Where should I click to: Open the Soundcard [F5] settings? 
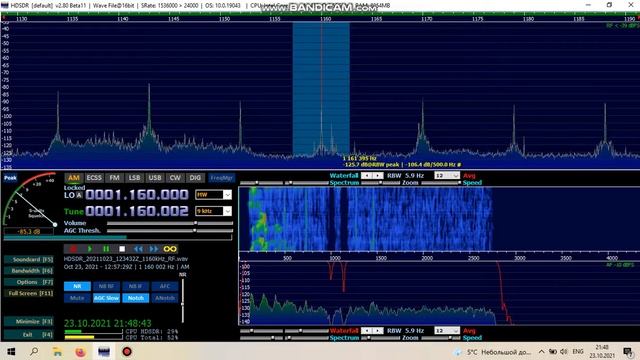coord(29,259)
